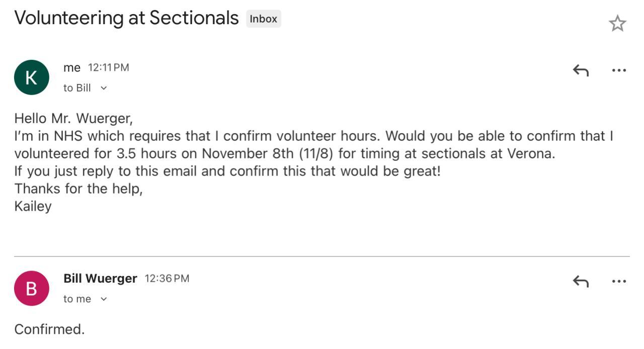This screenshot has width=644, height=349.
Task: Click the green K profile avatar
Action: (x=31, y=77)
